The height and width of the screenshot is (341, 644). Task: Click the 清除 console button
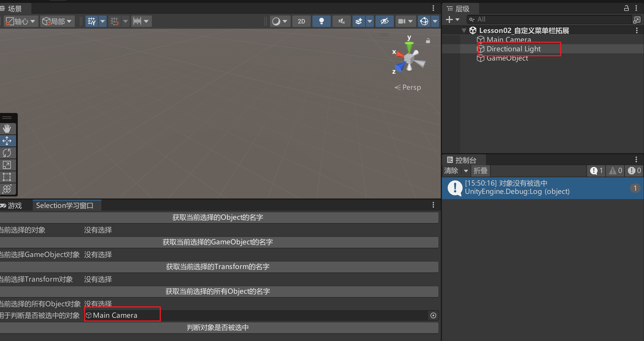point(451,171)
